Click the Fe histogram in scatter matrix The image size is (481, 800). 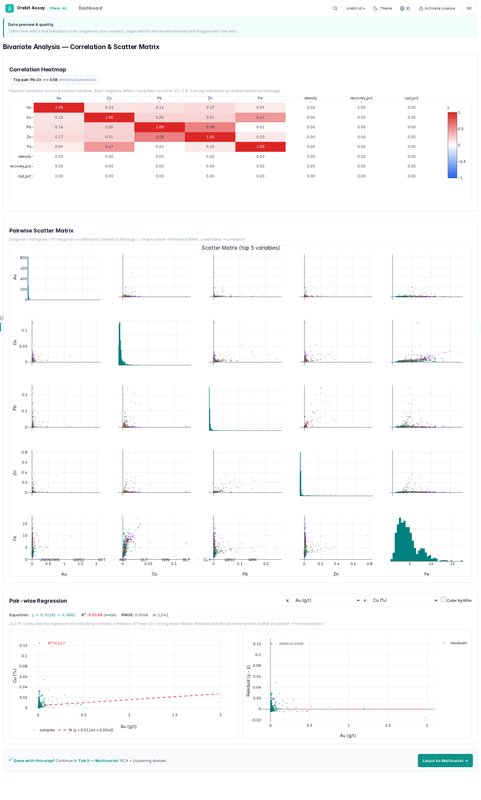tap(426, 538)
